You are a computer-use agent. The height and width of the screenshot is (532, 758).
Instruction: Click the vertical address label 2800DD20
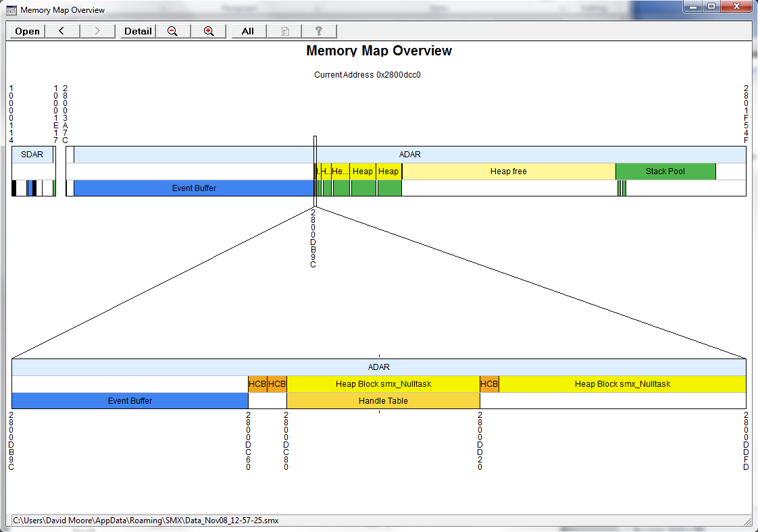(480, 441)
